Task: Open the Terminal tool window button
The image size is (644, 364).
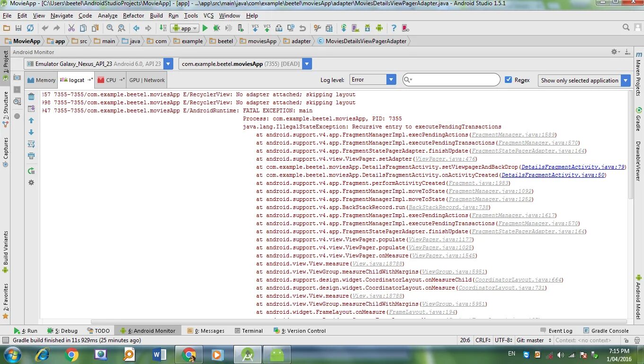Action: (248, 331)
